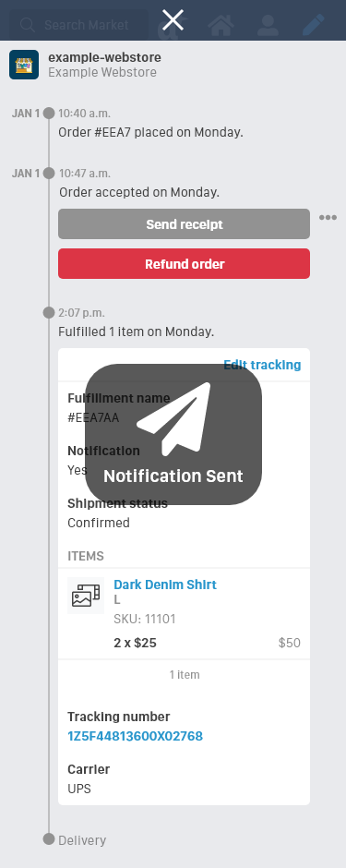
Task: Close the overlay with the X icon
Action: tap(173, 20)
